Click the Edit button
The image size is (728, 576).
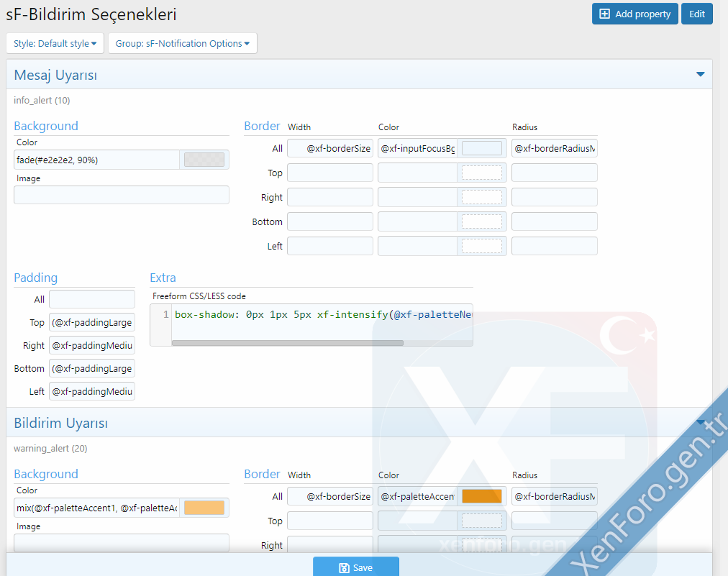(696, 14)
